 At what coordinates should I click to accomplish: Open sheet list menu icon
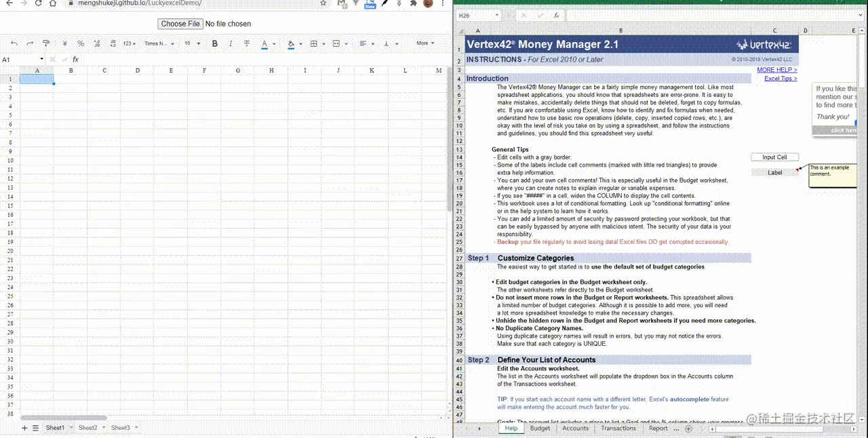pyautogui.click(x=35, y=428)
